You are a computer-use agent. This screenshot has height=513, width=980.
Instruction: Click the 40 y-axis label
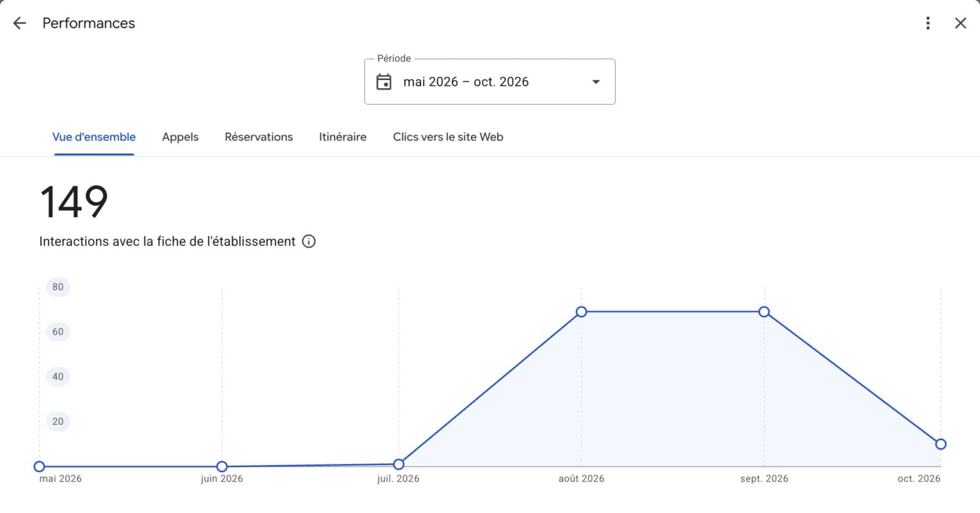click(58, 376)
